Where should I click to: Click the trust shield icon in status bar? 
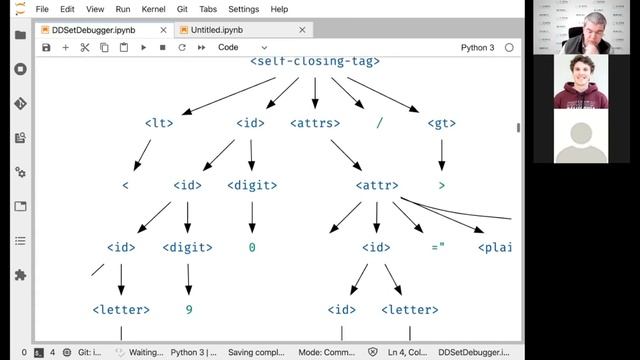tap(372, 352)
